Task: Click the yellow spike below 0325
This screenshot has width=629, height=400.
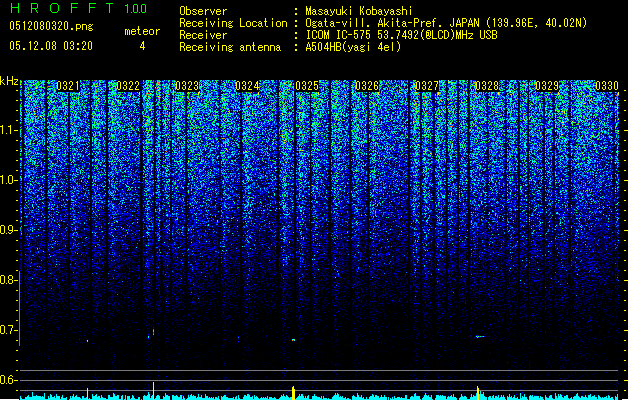Action: click(x=294, y=392)
